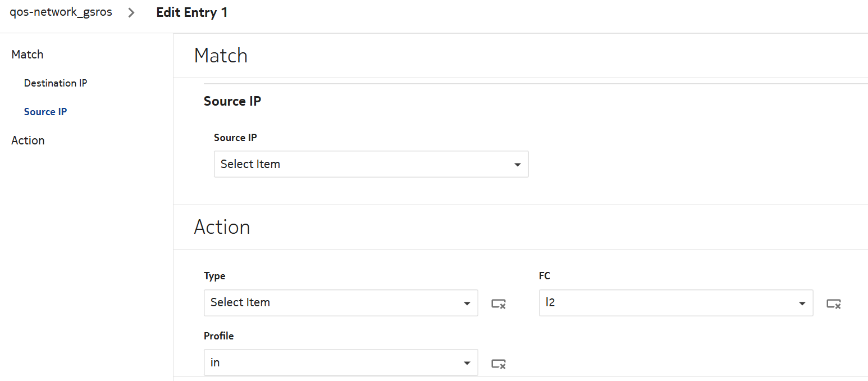Click the FC dropdown caret arrow
Image resolution: width=868 pixels, height=381 pixels.
[802, 303]
